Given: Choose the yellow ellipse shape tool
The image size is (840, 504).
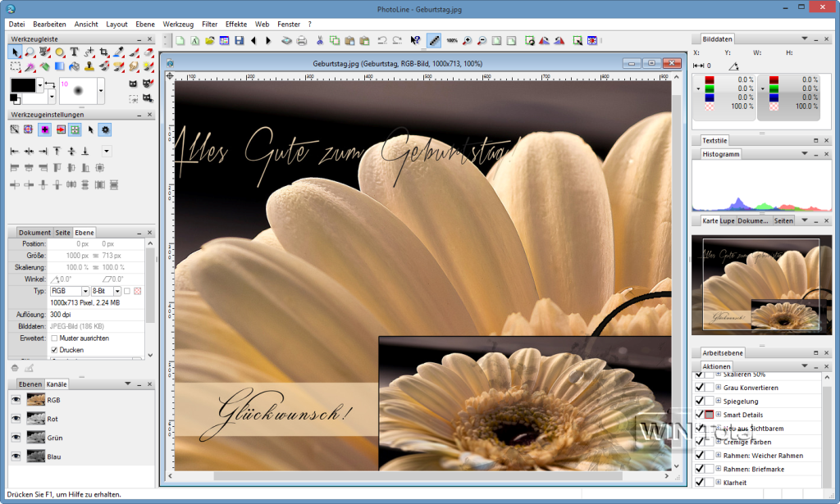Looking at the screenshot, I should point(59,52).
